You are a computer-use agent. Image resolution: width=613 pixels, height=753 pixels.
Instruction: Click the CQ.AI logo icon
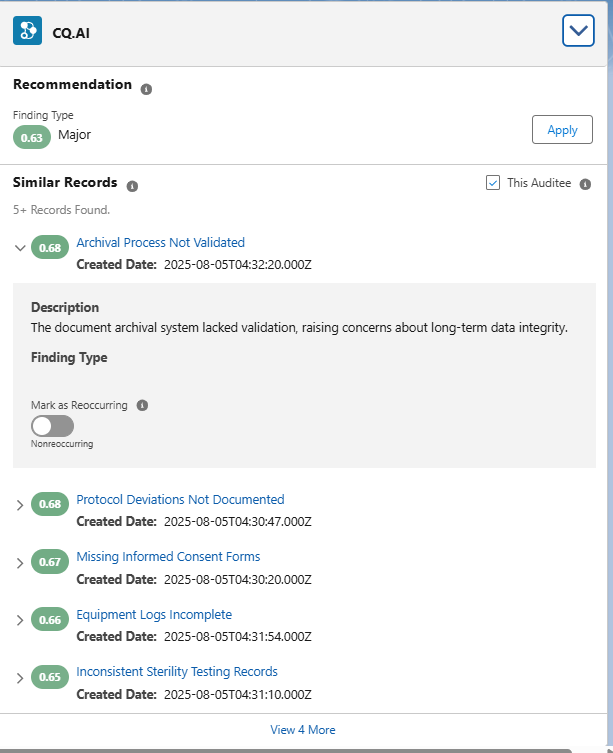(27, 31)
